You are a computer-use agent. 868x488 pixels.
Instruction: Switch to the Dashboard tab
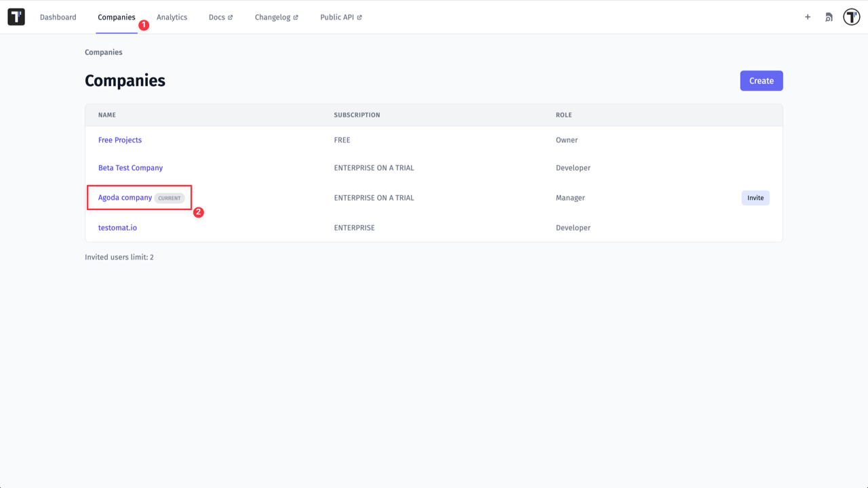tap(58, 17)
